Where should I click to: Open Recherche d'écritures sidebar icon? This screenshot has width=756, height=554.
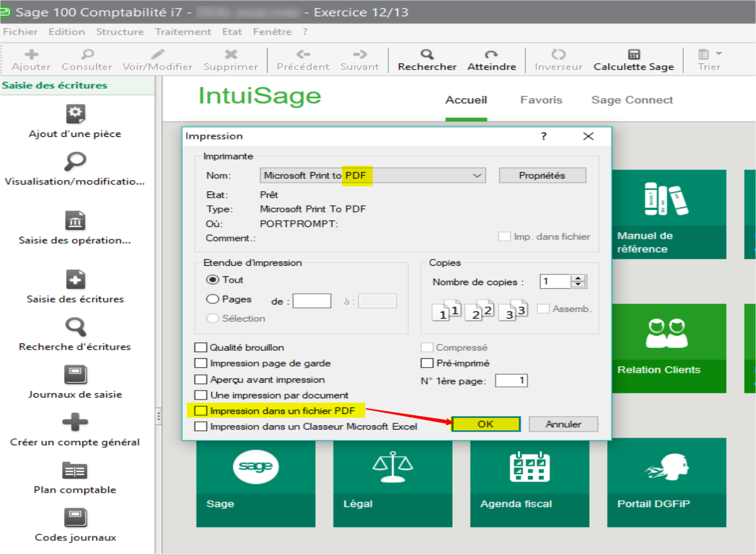pyautogui.click(x=75, y=327)
